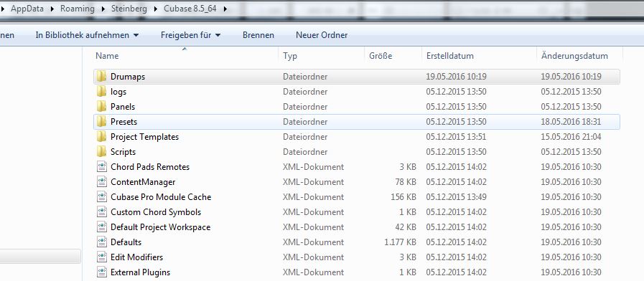Select the 'ContentManager' file name

[x=143, y=182]
